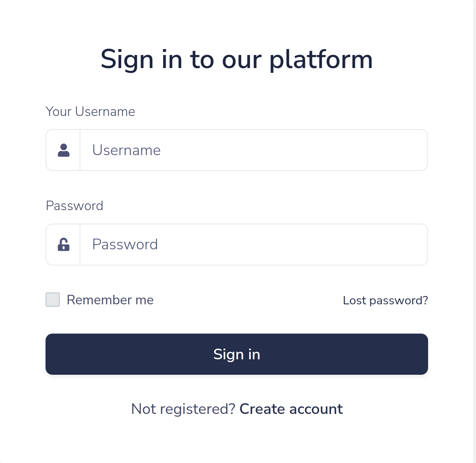Click the Remember me label text
476x463 pixels.
tap(110, 300)
